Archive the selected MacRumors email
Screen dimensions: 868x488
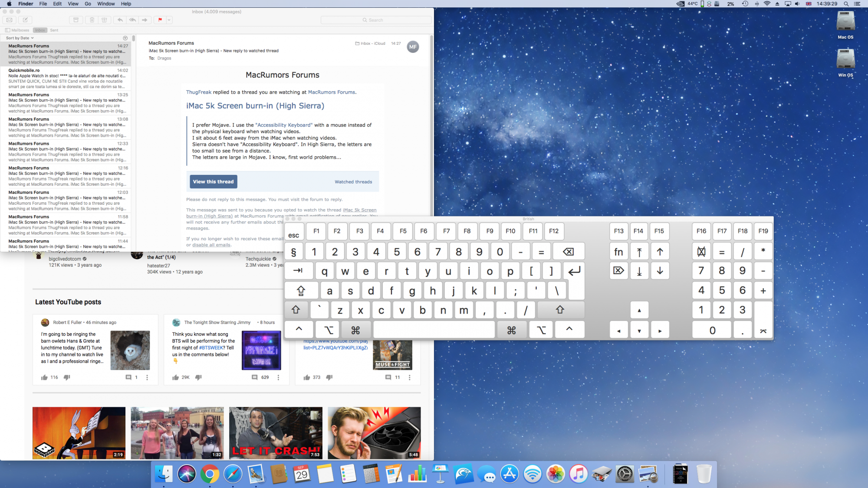(x=76, y=20)
